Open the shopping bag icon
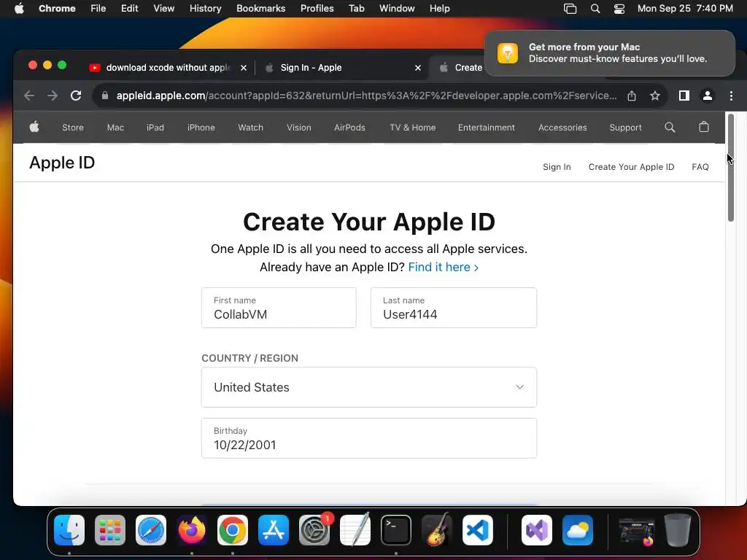747x560 pixels. pos(704,127)
